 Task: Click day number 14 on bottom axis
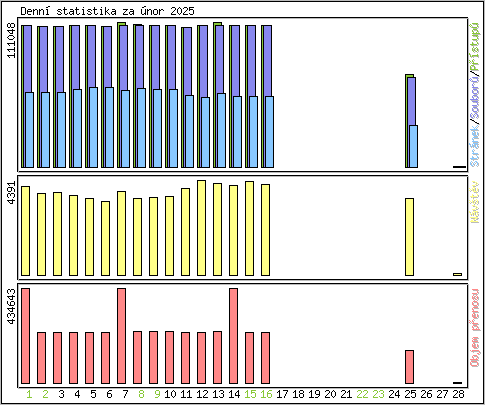[x=234, y=394]
